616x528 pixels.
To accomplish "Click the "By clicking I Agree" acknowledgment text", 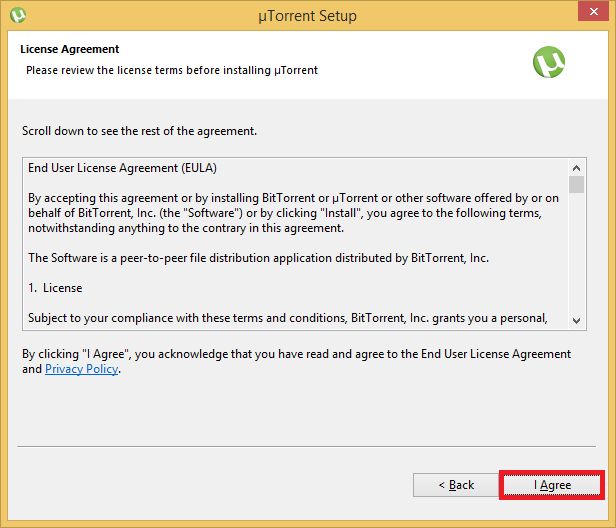I will coord(296,354).
